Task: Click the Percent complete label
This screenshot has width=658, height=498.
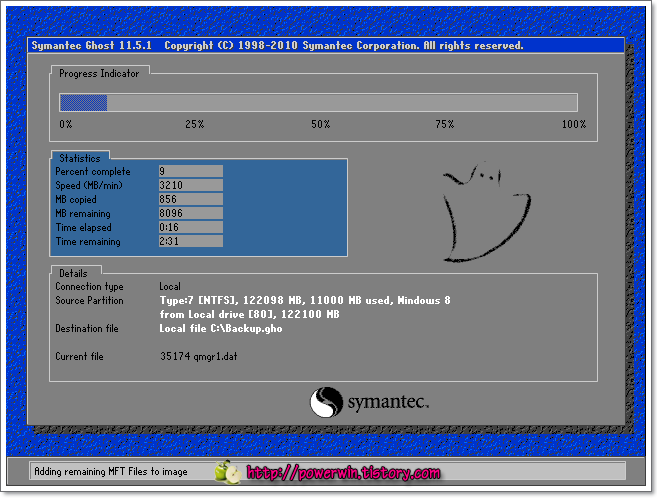Action: pos(93,172)
